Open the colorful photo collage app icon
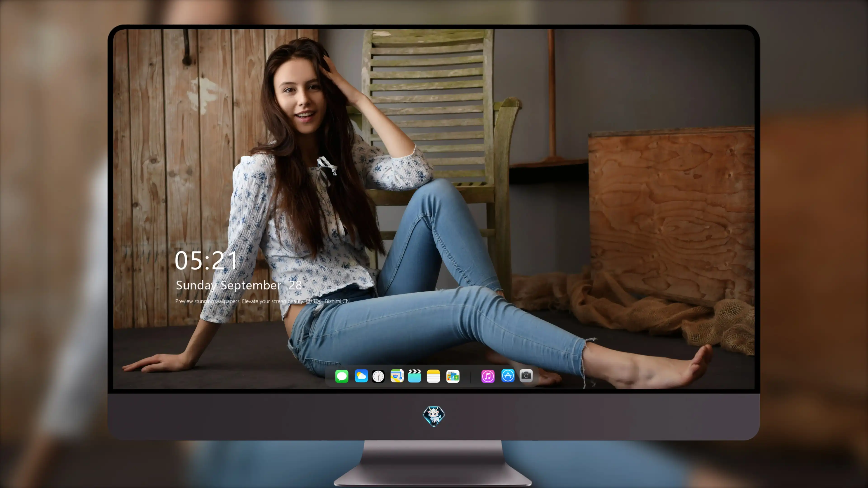This screenshot has width=868, height=488. pyautogui.click(x=453, y=376)
